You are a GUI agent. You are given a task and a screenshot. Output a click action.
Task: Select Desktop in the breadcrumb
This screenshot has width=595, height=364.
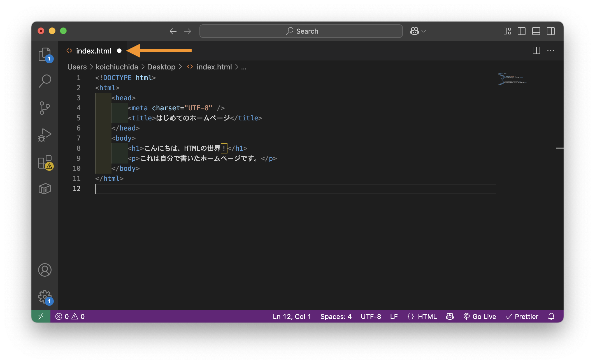pyautogui.click(x=161, y=67)
